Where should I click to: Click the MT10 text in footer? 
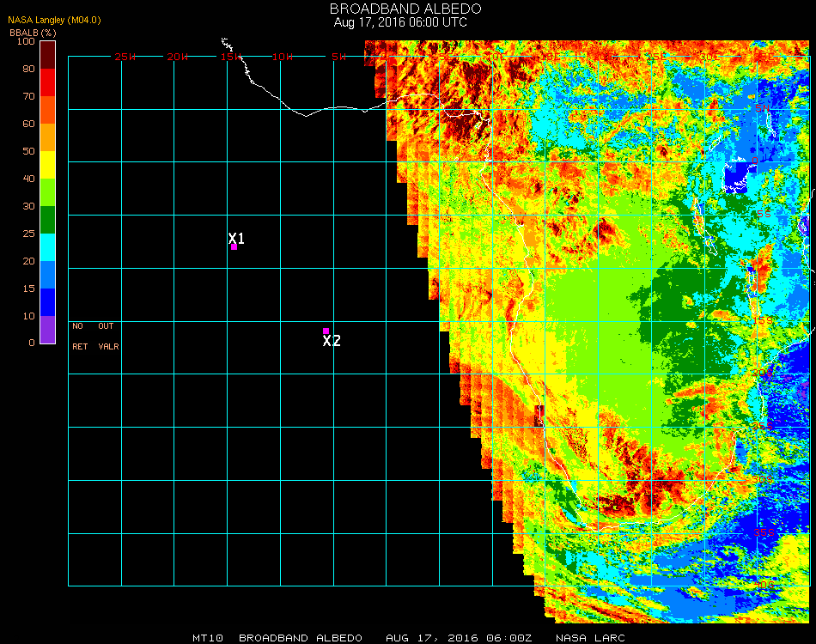click(x=210, y=638)
